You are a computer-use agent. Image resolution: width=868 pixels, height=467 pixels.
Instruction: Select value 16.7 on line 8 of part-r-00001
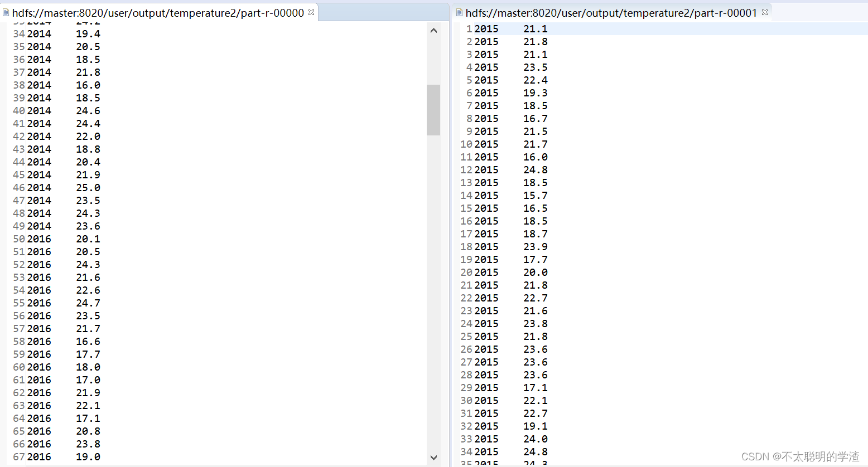click(x=536, y=119)
